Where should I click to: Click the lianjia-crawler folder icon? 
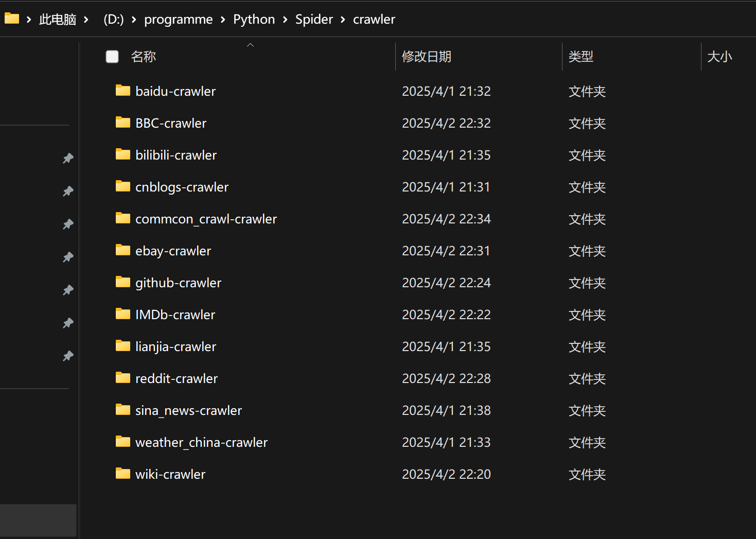123,346
